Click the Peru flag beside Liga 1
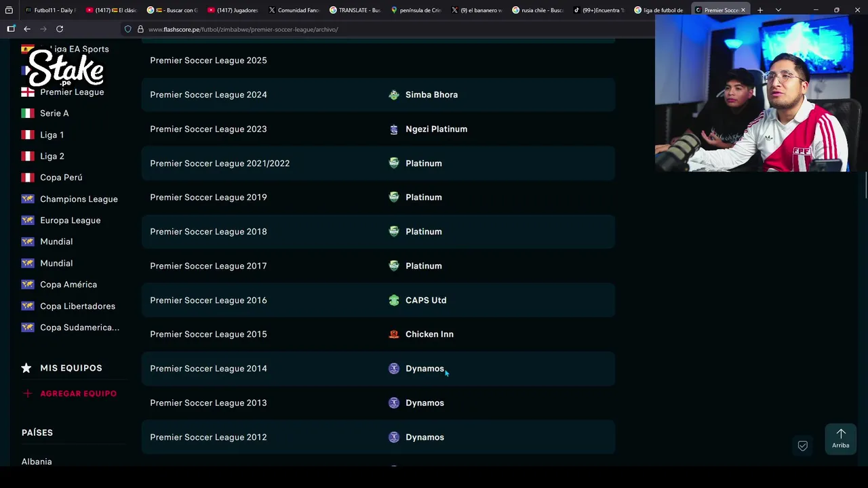This screenshot has height=488, width=868. click(28, 135)
